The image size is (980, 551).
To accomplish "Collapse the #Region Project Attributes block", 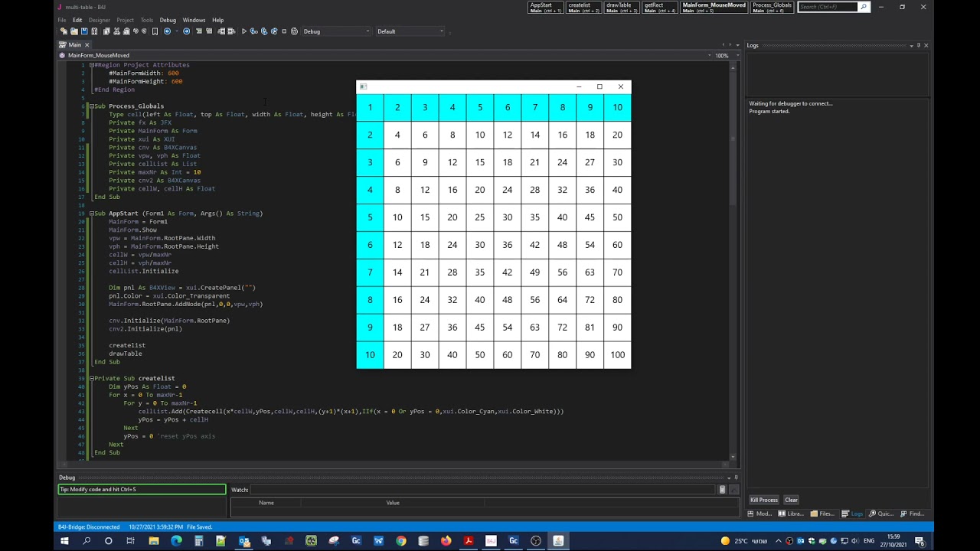I will [x=92, y=65].
